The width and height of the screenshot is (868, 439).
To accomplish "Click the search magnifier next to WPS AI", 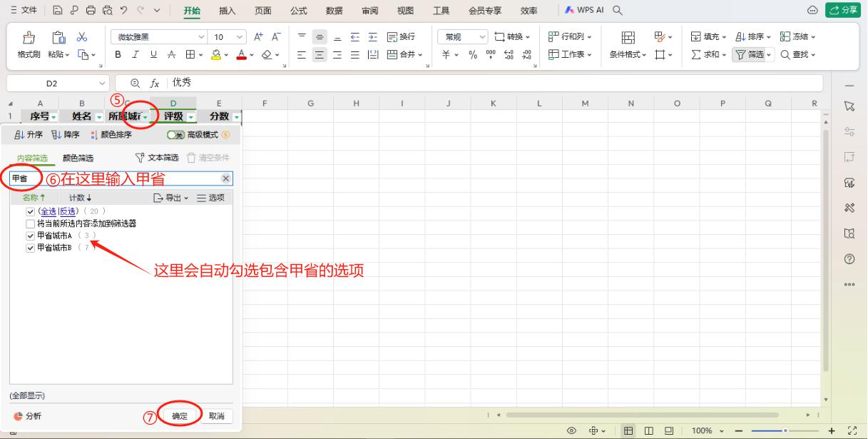I will [618, 11].
